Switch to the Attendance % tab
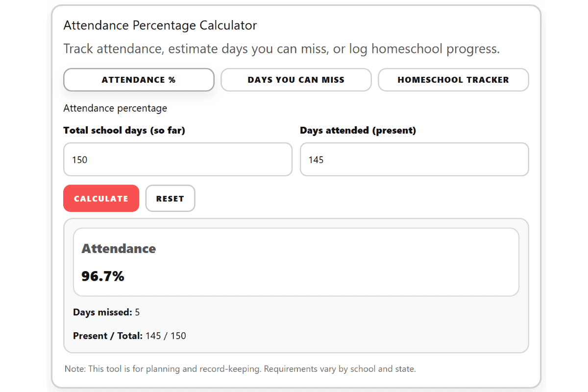588x392 pixels. (x=139, y=80)
